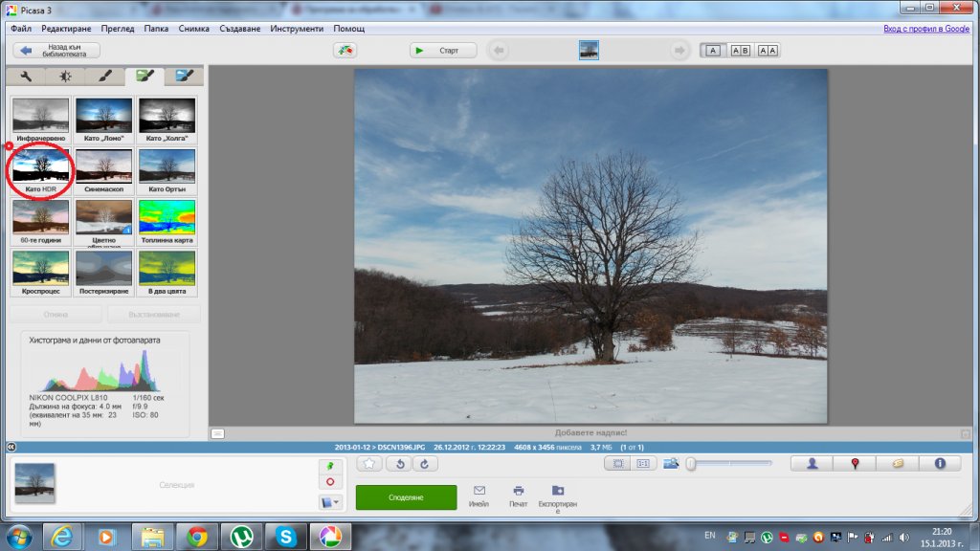This screenshot has height=551, width=980.
Task: Switch to single image view A
Action: 713,51
